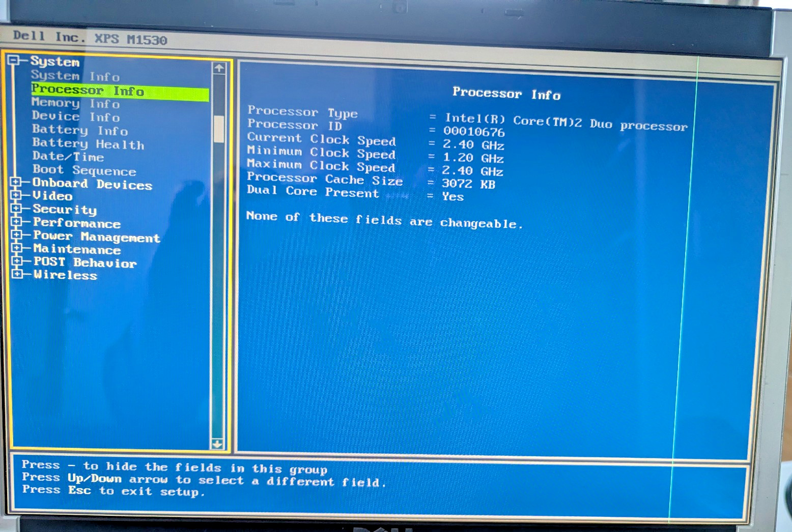Expand the Maintenance group
The width and height of the screenshot is (792, 532).
(x=17, y=248)
